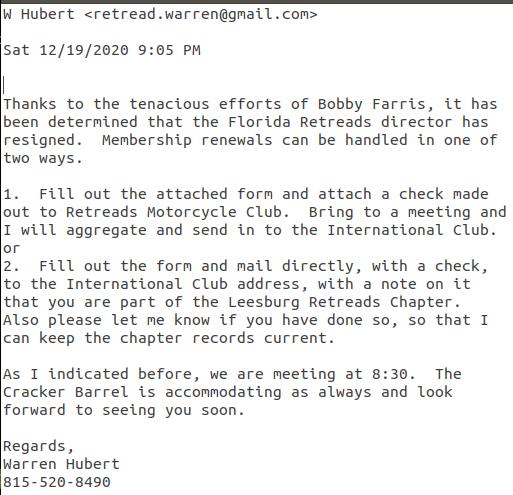The width and height of the screenshot is (513, 495).
Task: Click the words Leesburg Retreads Chapter
Action: (340, 302)
